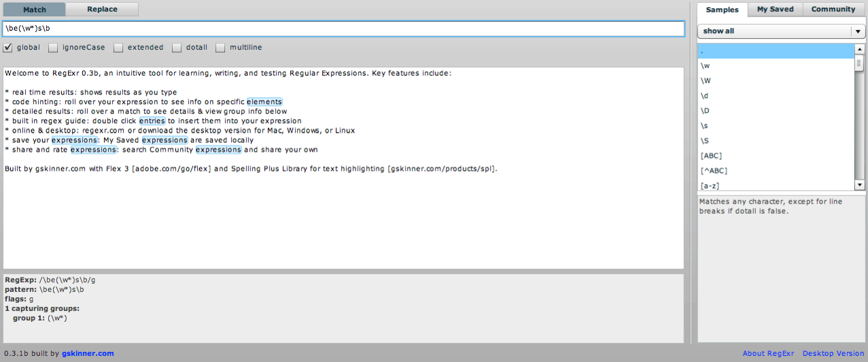Click the Desktop Version link
The image size is (868, 362).
[833, 353]
